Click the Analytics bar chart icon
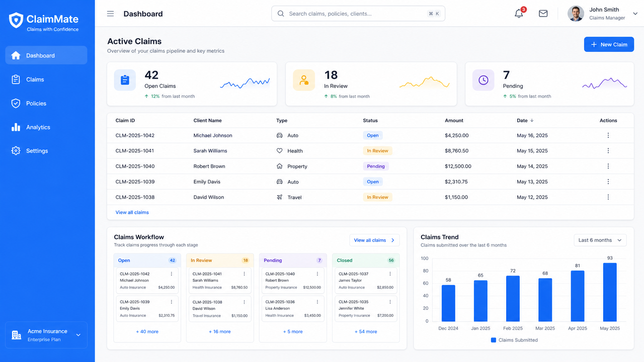 [x=16, y=127]
